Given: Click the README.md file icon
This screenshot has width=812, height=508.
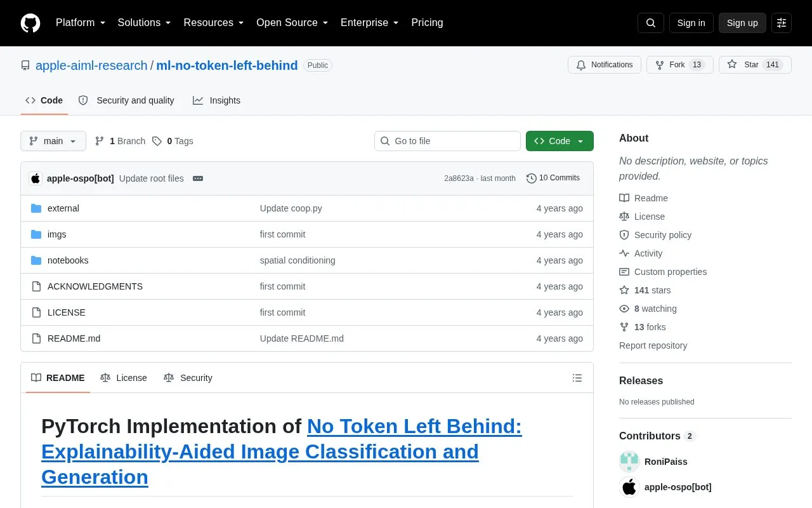Looking at the screenshot, I should 36,338.
